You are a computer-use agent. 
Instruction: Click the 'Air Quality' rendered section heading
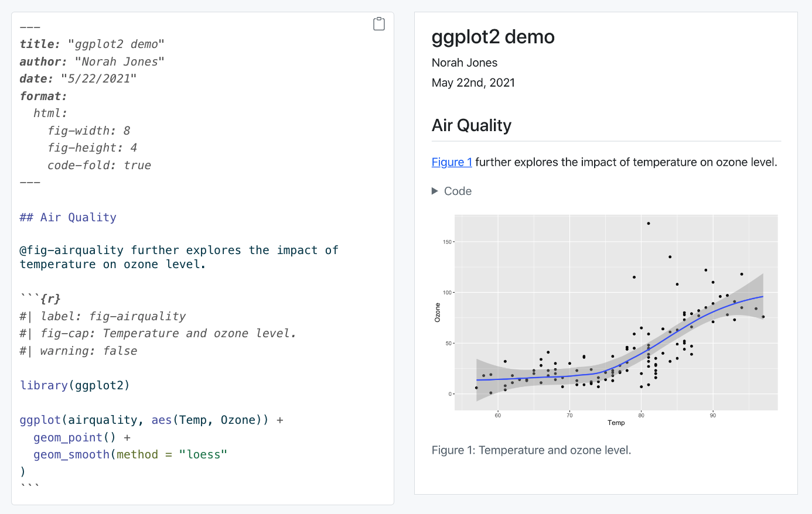pos(471,125)
